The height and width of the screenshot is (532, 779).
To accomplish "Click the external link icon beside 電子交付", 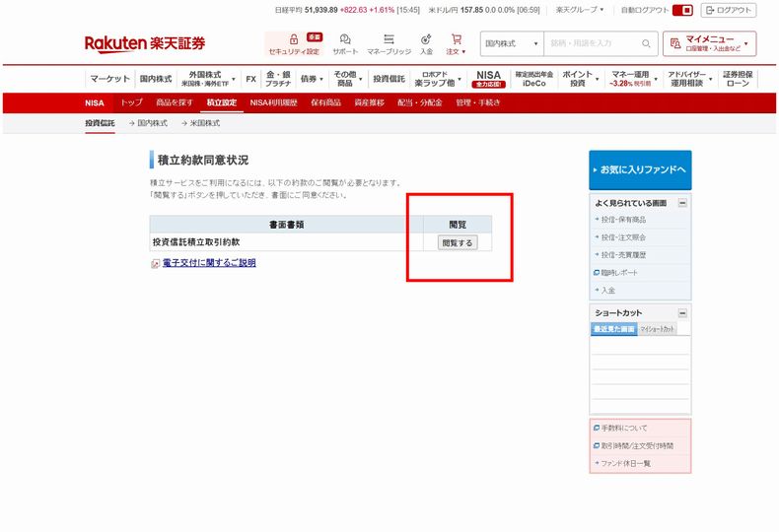I will point(155,263).
